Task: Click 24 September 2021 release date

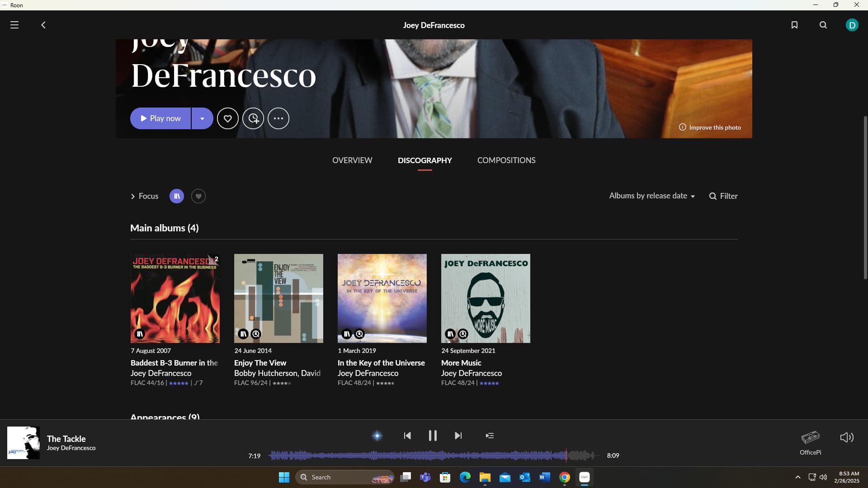Action: (468, 351)
